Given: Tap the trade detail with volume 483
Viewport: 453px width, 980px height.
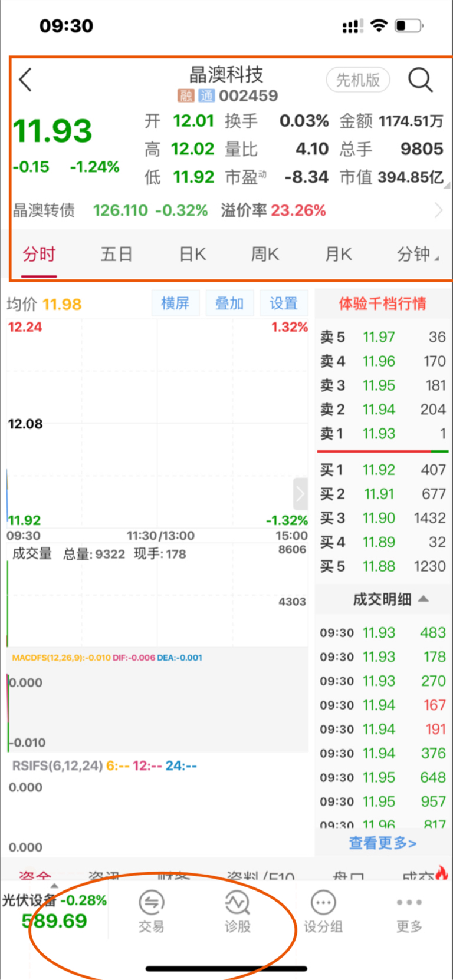Looking at the screenshot, I should tap(383, 633).
